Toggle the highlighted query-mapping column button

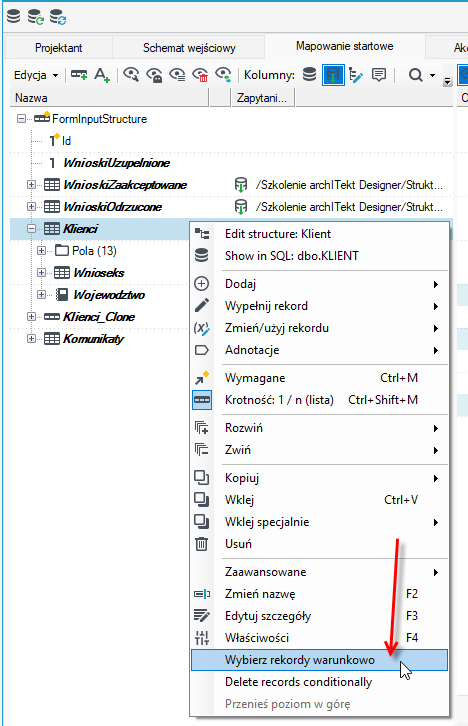[x=333, y=75]
